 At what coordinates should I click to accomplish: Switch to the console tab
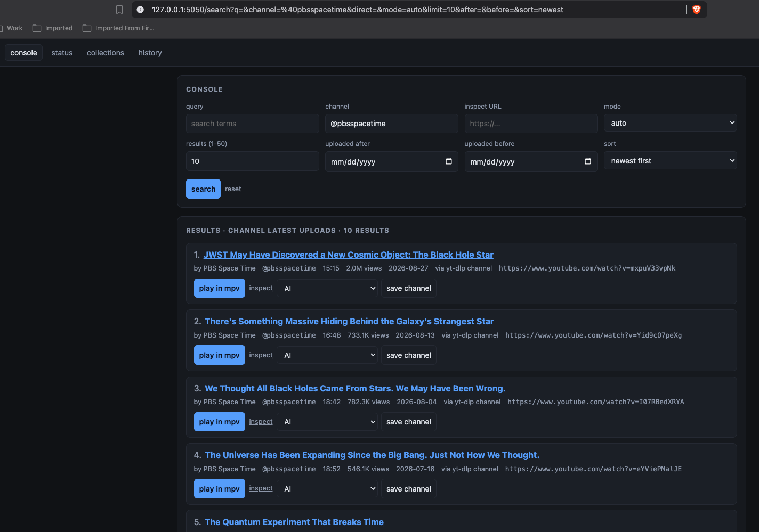coord(24,53)
